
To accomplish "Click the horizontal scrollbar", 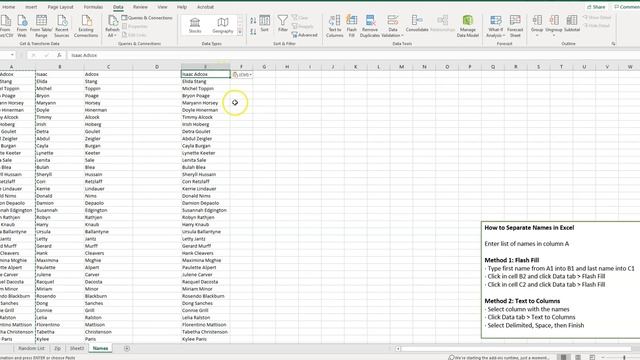I will 516,349.
